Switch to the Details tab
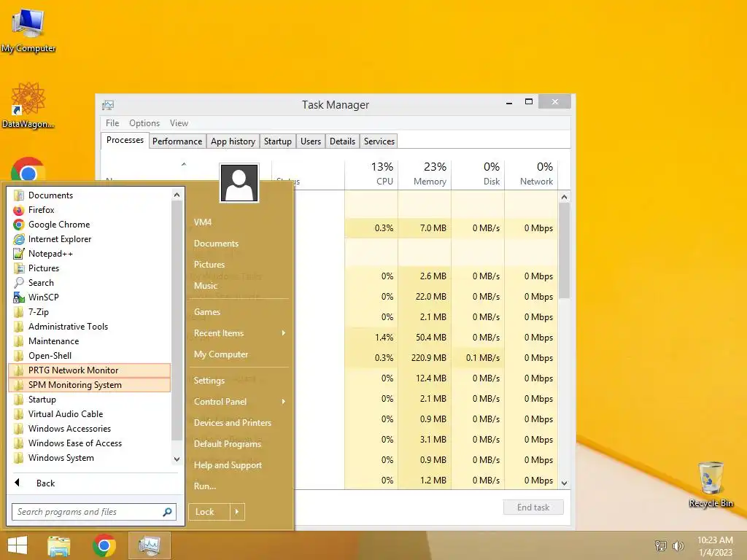The height and width of the screenshot is (560, 747). [x=343, y=141]
